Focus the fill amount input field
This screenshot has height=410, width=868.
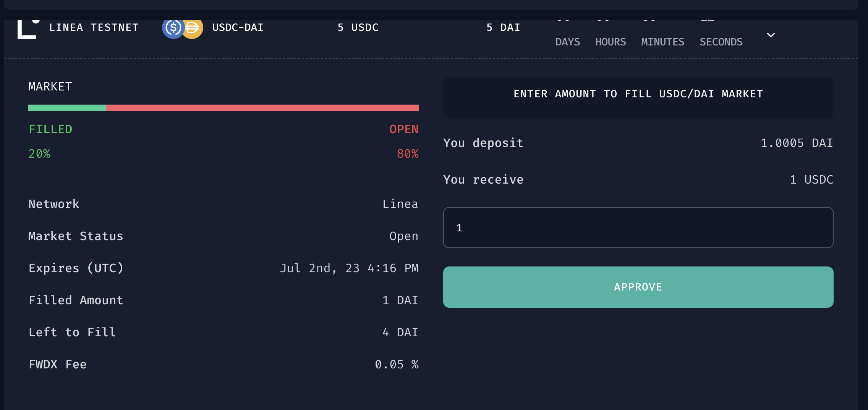pos(638,228)
